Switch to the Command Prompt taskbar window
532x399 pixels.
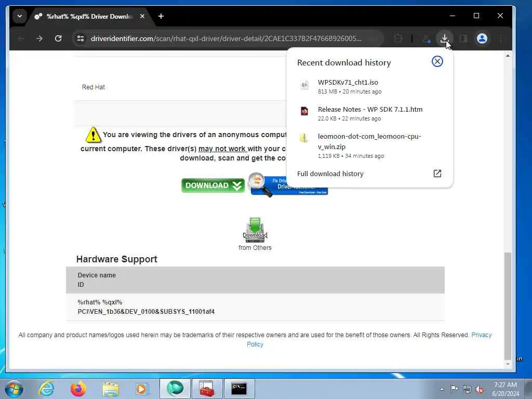pyautogui.click(x=239, y=389)
